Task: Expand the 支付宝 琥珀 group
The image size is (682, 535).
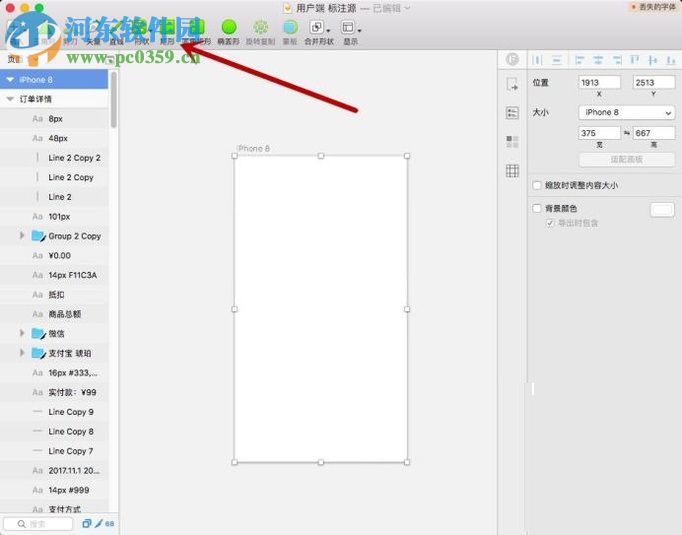Action: [21, 353]
